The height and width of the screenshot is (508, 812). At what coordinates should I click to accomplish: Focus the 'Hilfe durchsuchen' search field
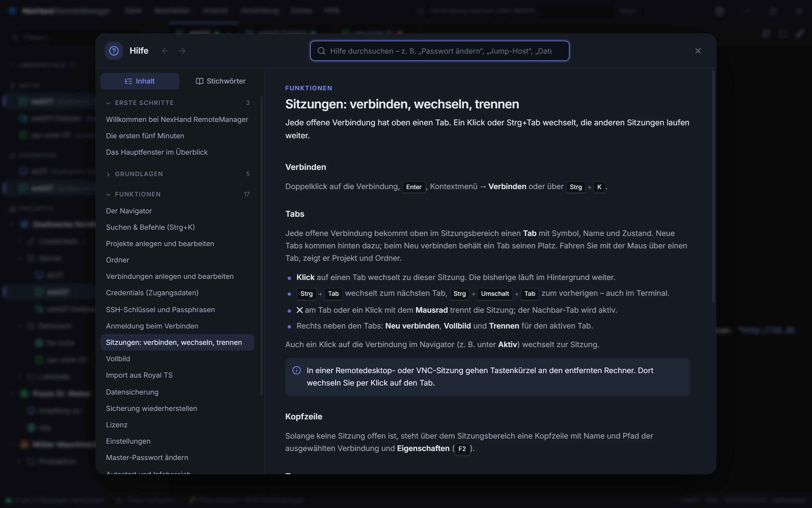point(440,51)
